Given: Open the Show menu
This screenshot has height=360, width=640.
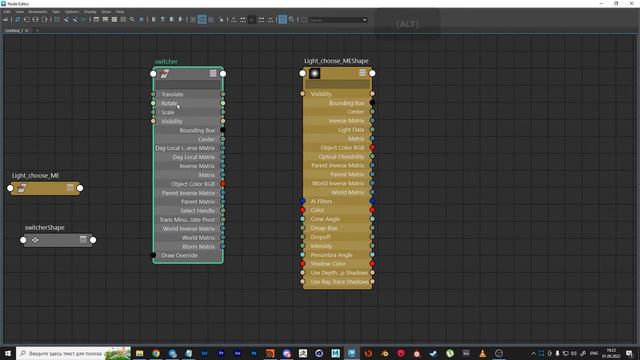Looking at the screenshot, I should coord(106,12).
